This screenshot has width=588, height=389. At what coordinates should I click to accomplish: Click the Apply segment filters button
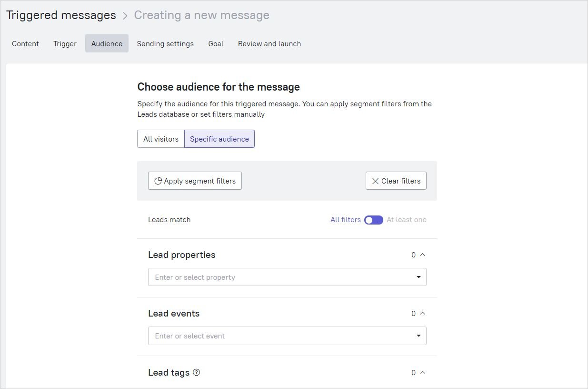[195, 181]
